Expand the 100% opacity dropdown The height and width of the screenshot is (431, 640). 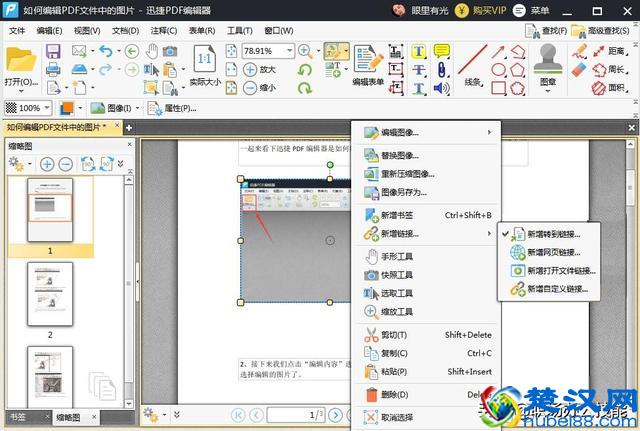pos(47,108)
